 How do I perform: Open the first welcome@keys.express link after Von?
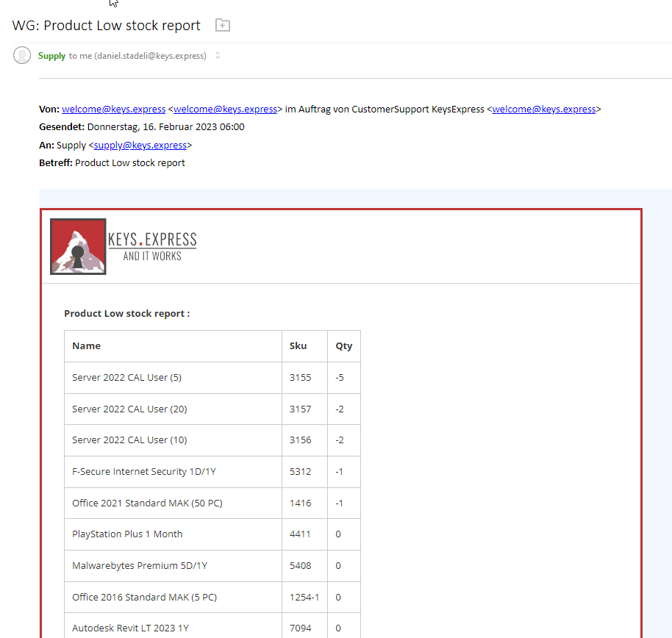pos(113,110)
